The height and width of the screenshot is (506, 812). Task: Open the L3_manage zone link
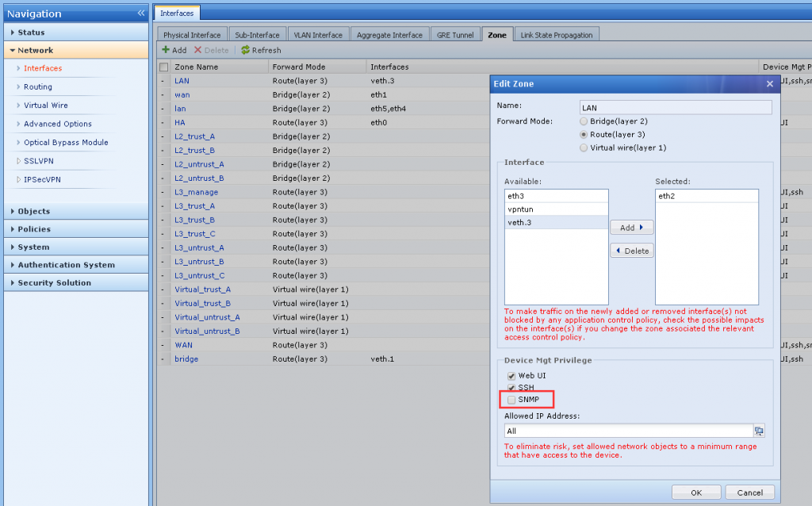(196, 192)
